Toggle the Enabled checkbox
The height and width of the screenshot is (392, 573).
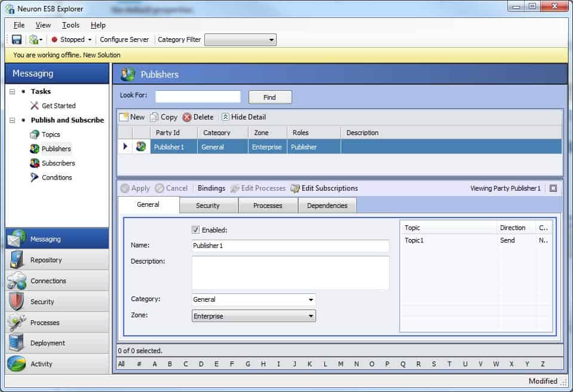(195, 230)
